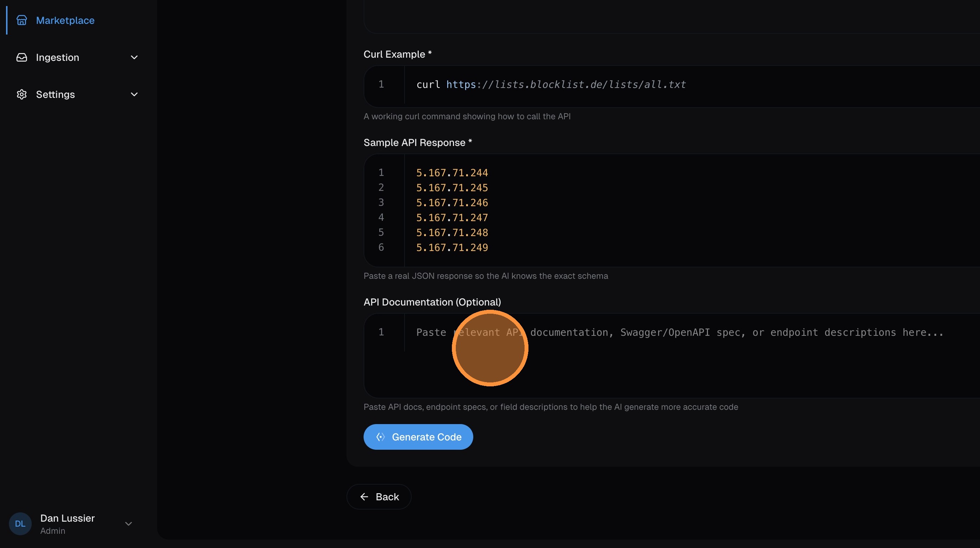Expand the Ingestion section chevron
Viewport: 980px width, 548px height.
click(x=134, y=57)
